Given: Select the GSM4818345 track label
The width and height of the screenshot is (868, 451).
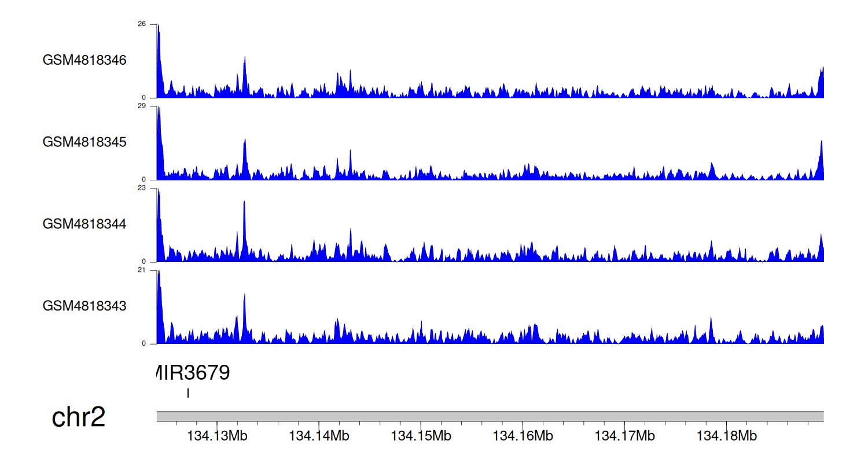Looking at the screenshot, I should (84, 142).
